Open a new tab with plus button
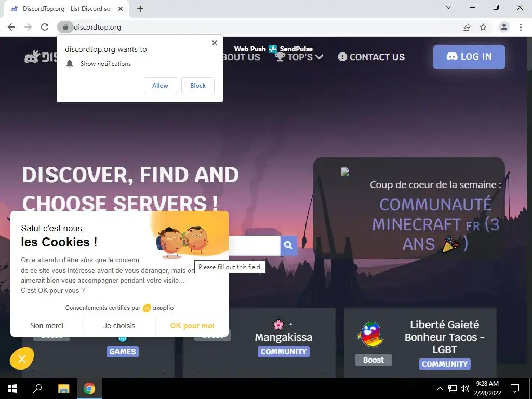 click(x=140, y=9)
